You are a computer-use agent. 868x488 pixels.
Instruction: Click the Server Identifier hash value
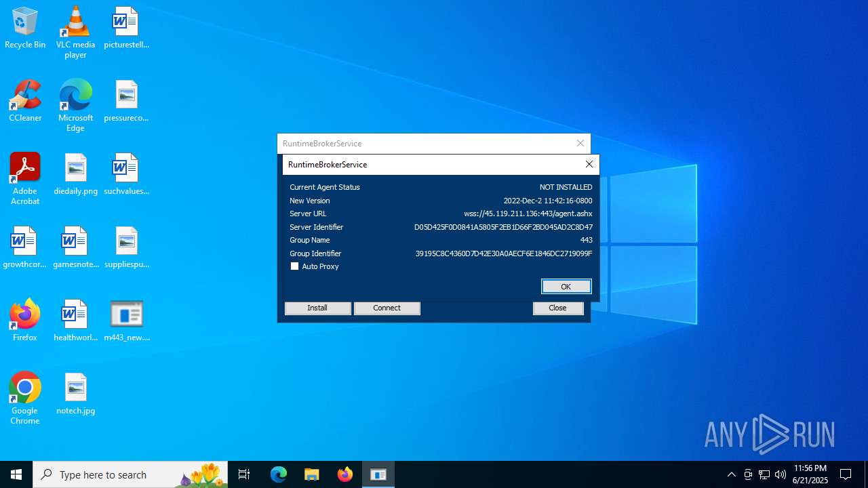(503, 227)
